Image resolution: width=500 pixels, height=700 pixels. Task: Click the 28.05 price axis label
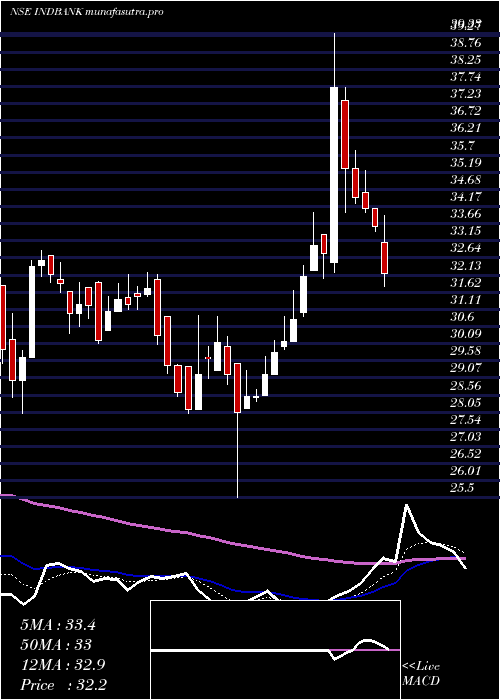(x=466, y=403)
